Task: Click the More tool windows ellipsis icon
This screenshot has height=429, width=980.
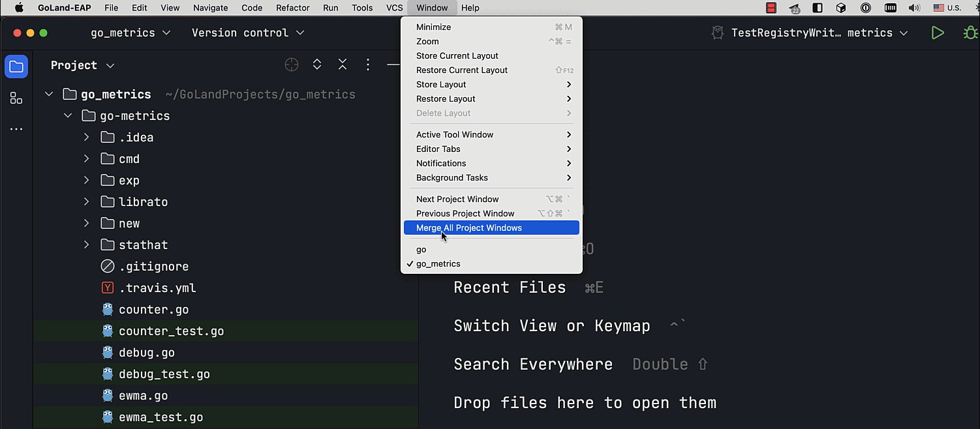Action: pos(16,129)
